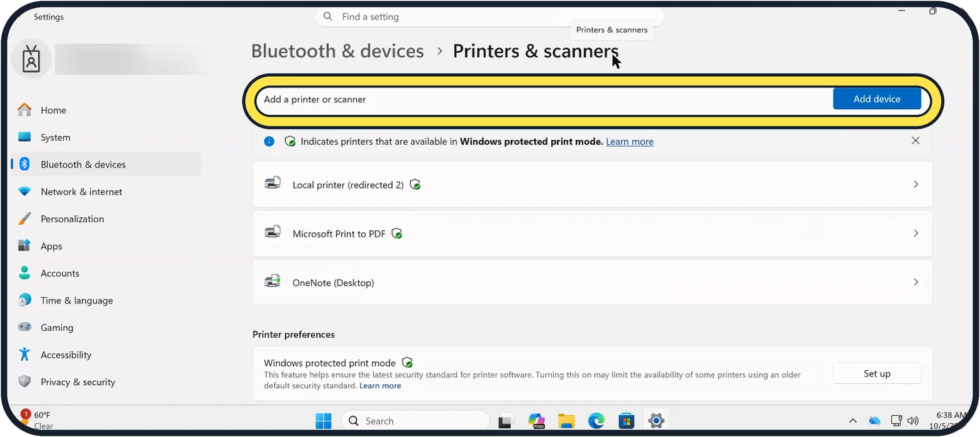This screenshot has height=437, width=980.
Task: Click the Settings gear in the taskbar
Action: (x=656, y=421)
